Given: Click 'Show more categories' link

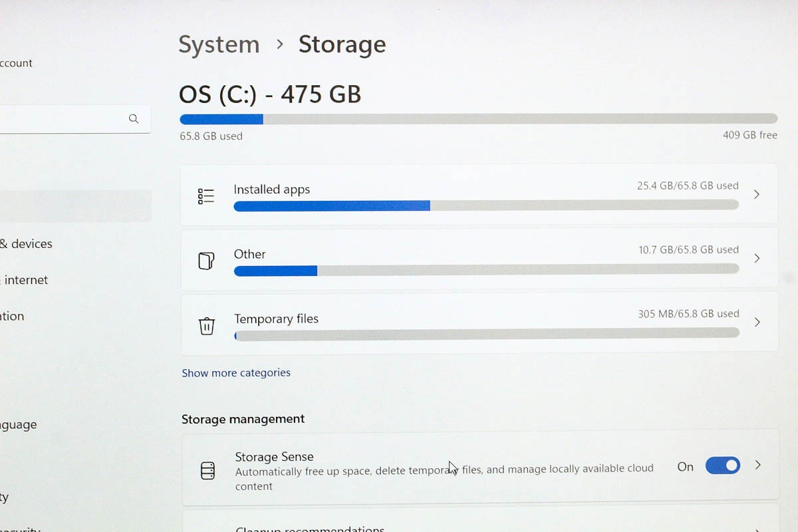Looking at the screenshot, I should (236, 373).
